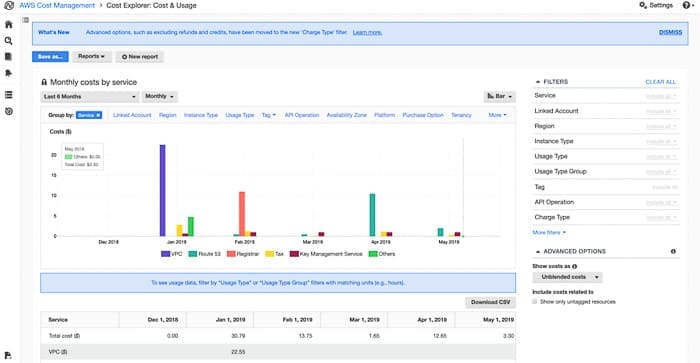Click the Route 53 bar in Apr 2019

(372, 215)
